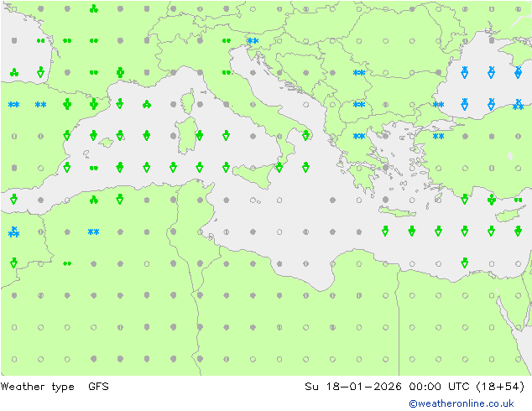Viewport: 532px width, 411px height.
Task: Click the "GFS" model label
Action: [x=98, y=386]
